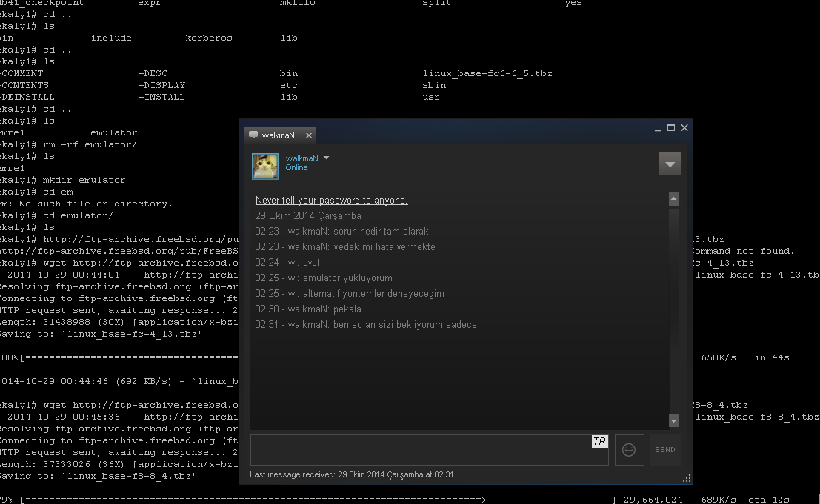Open the walkmaN chat tab
This screenshot has width=820, height=504.
(279, 135)
